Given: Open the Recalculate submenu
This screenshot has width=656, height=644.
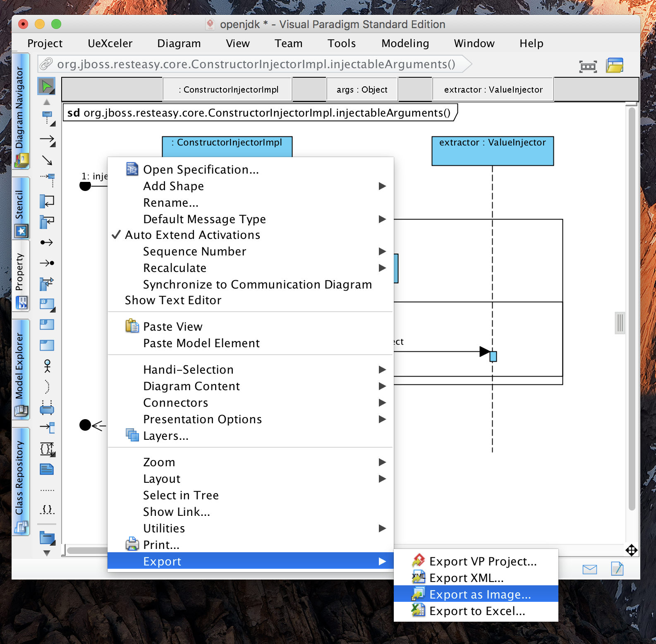Looking at the screenshot, I should (250, 268).
